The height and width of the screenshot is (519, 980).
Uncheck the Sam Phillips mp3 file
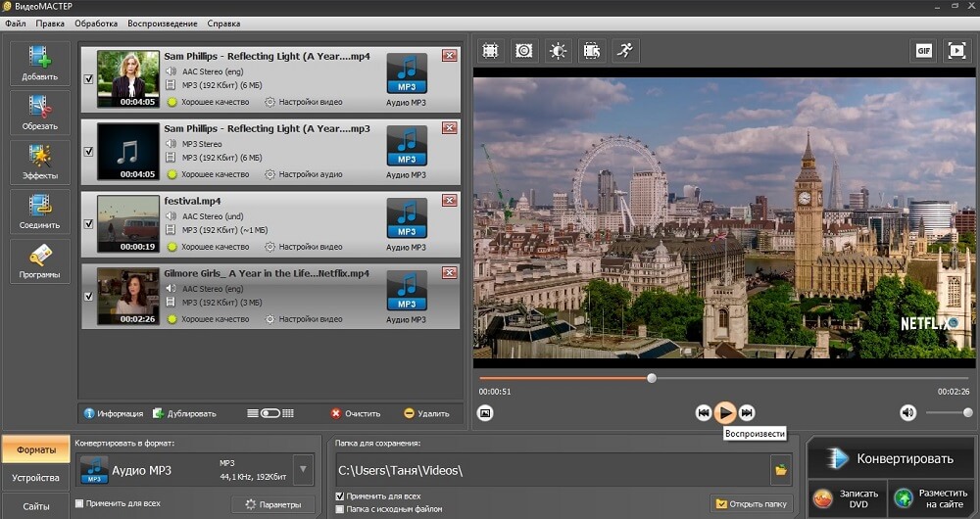89,152
